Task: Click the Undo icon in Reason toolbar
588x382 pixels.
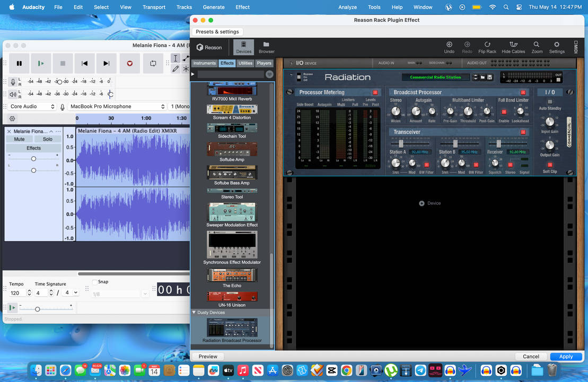Action: (x=449, y=47)
